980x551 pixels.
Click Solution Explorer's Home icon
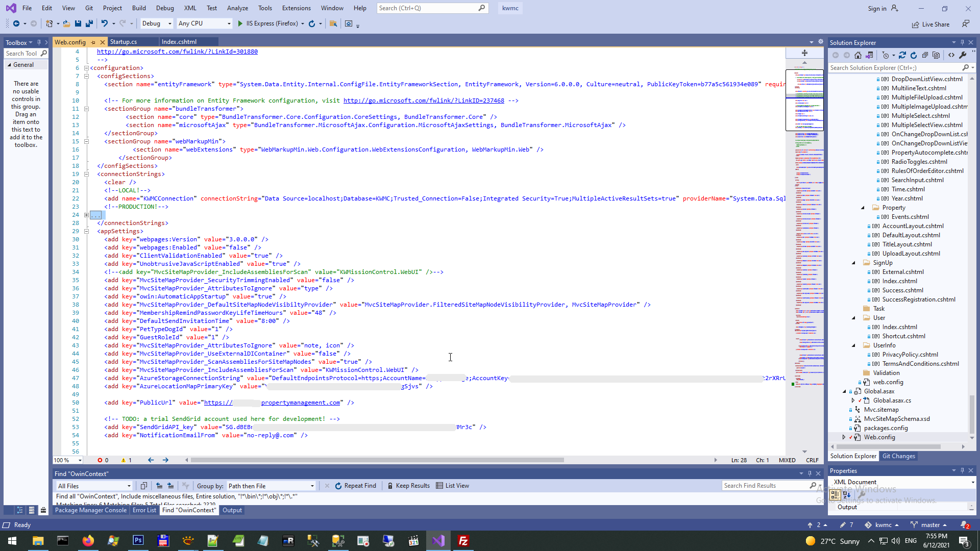tap(858, 55)
